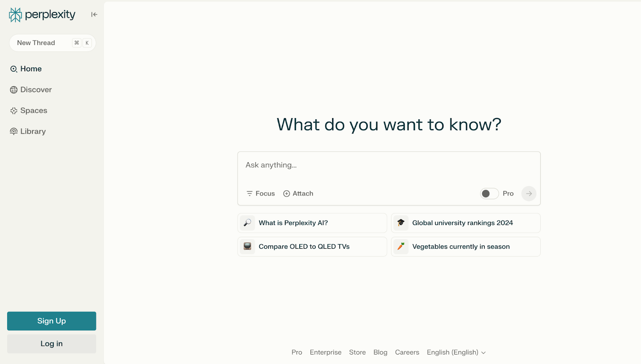This screenshot has width=641, height=364.
Task: Open Library section
Action: pyautogui.click(x=28, y=131)
